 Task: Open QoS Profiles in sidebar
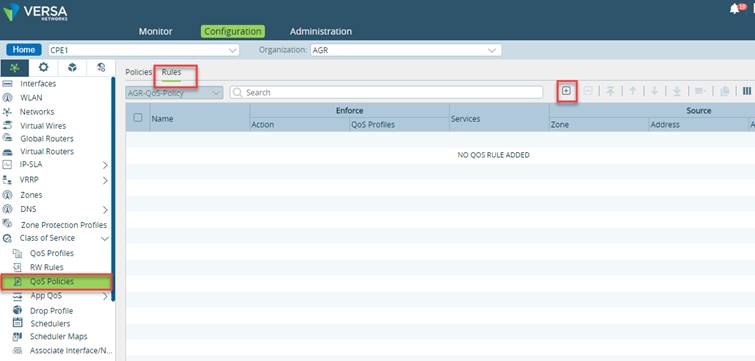point(52,253)
